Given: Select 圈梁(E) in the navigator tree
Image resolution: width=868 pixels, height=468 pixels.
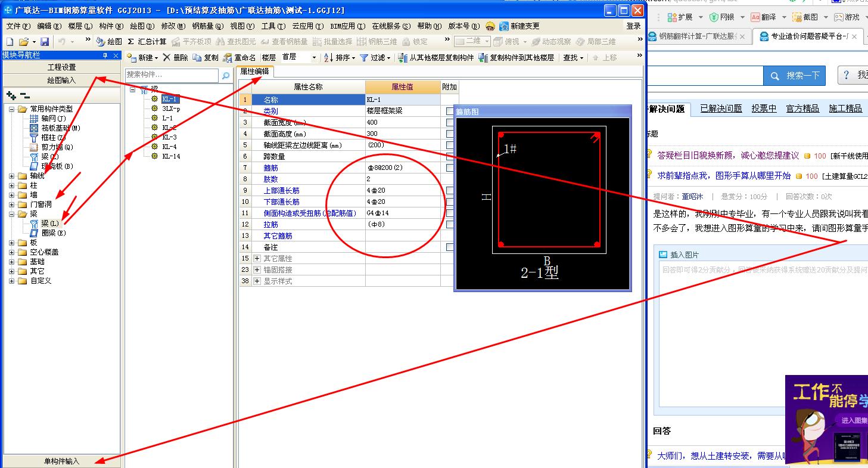Looking at the screenshot, I should 54,233.
